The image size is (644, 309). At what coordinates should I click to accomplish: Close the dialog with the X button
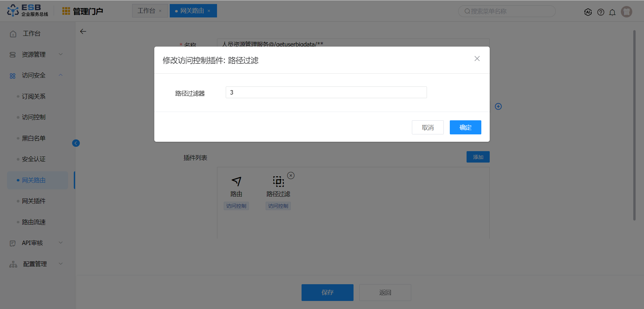(x=477, y=59)
